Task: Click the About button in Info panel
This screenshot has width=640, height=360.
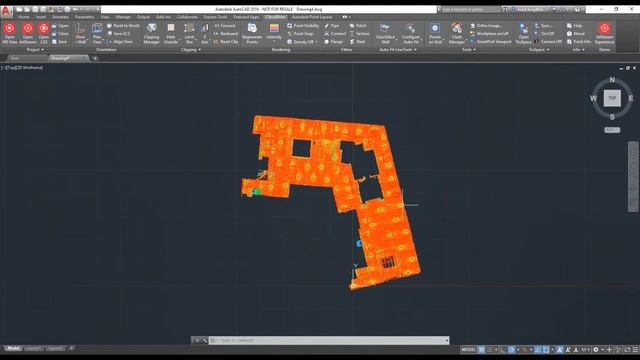Action: pos(576,33)
